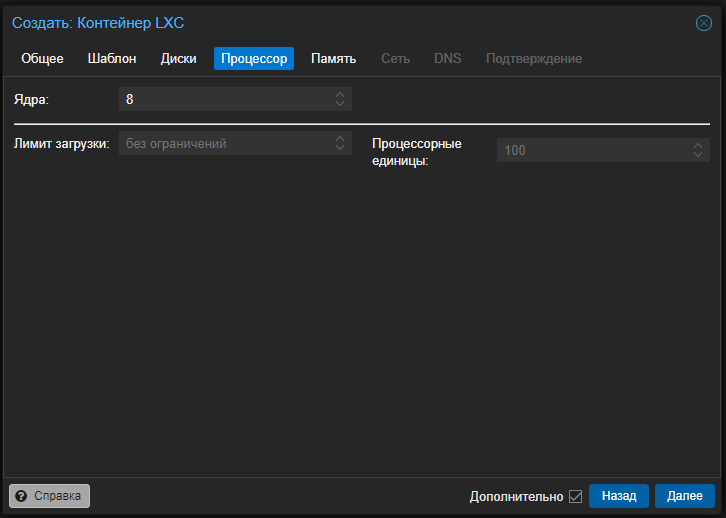726x518 pixels.
Task: Click the disabled DNS tab
Action: coord(448,58)
